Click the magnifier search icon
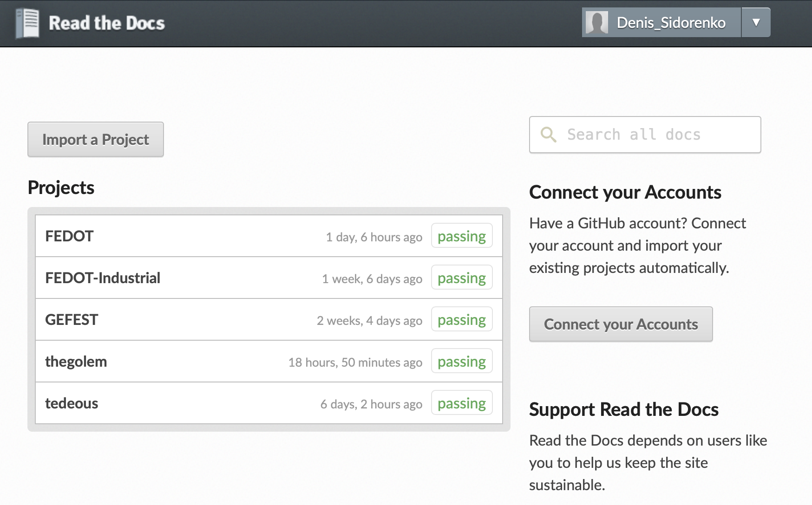Image resolution: width=812 pixels, height=505 pixels. click(x=548, y=135)
